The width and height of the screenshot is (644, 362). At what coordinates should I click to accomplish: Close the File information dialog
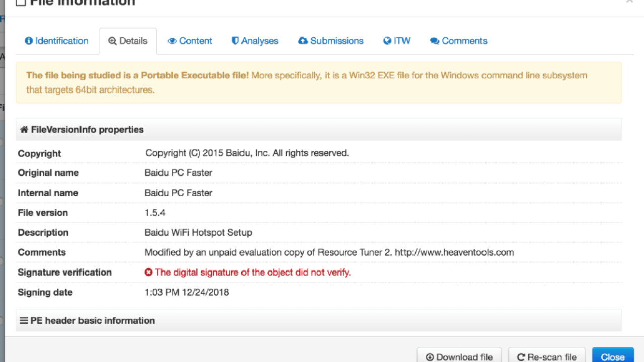[613, 356]
